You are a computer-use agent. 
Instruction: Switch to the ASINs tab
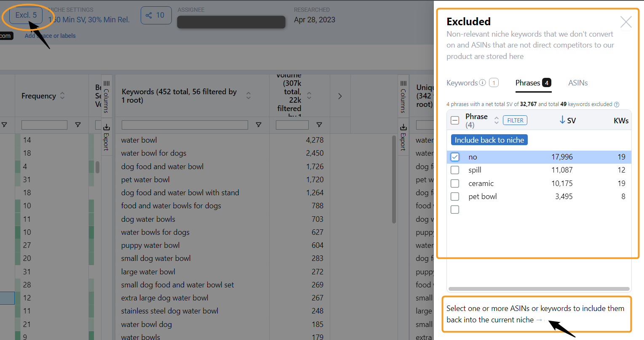coord(578,83)
